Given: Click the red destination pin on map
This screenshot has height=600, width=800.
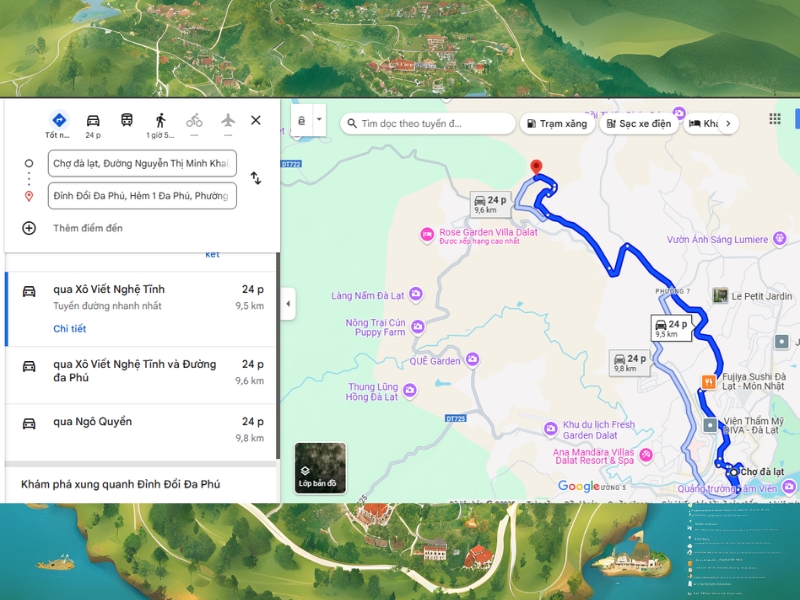Looking at the screenshot, I should 535,168.
